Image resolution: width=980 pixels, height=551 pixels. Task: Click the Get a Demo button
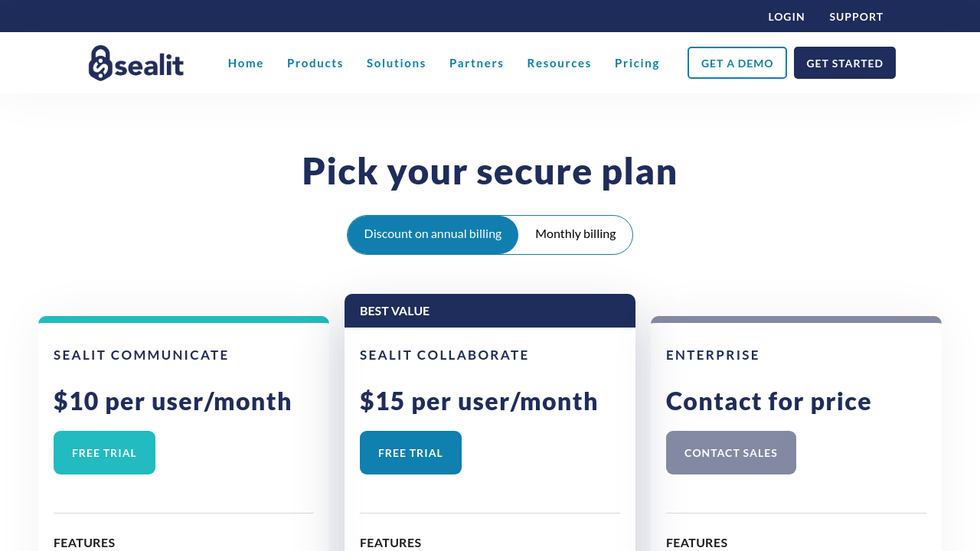tap(737, 63)
